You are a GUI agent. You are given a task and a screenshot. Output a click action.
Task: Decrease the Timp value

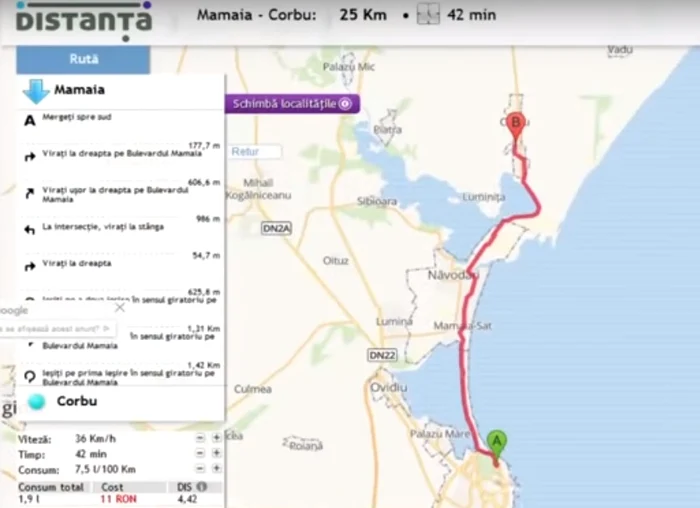(x=201, y=453)
